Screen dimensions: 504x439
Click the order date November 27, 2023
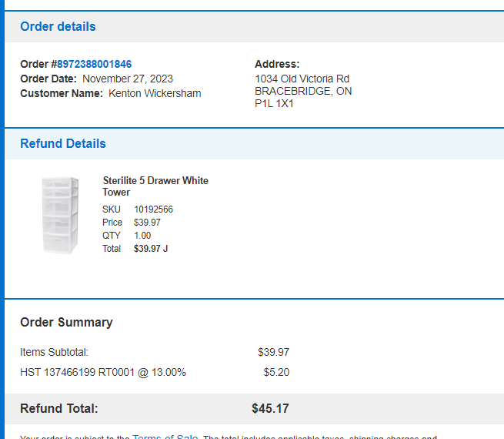pos(128,79)
